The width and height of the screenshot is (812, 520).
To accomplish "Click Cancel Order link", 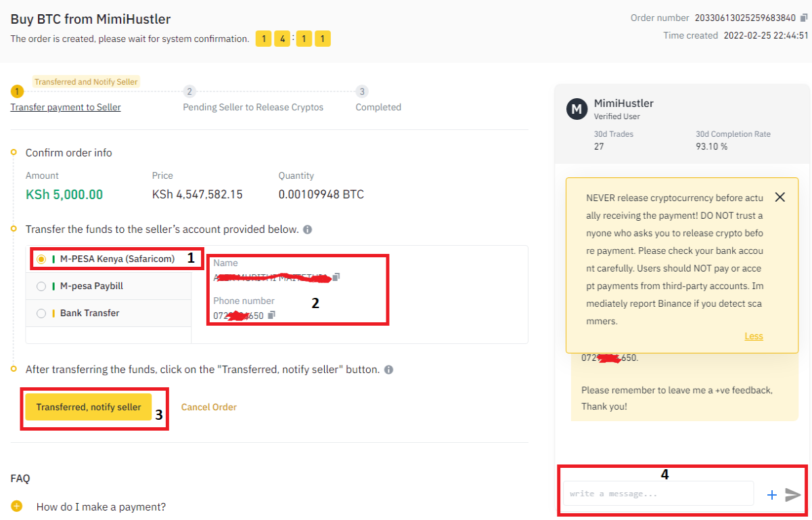I will [209, 407].
